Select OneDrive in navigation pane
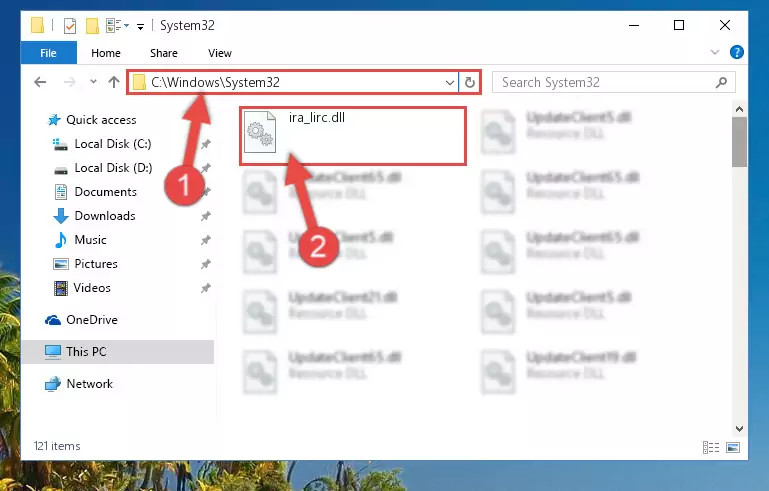Screen dimensions: 769x491 pyautogui.click(x=92, y=320)
